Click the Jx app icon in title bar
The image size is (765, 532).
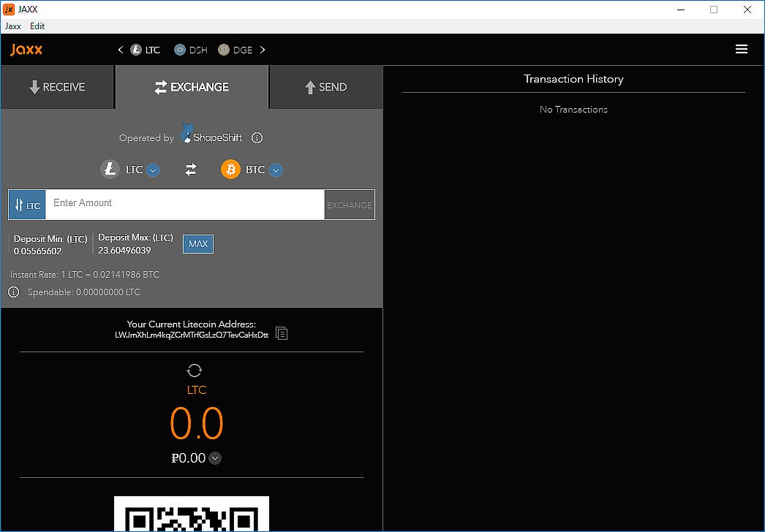click(x=9, y=9)
